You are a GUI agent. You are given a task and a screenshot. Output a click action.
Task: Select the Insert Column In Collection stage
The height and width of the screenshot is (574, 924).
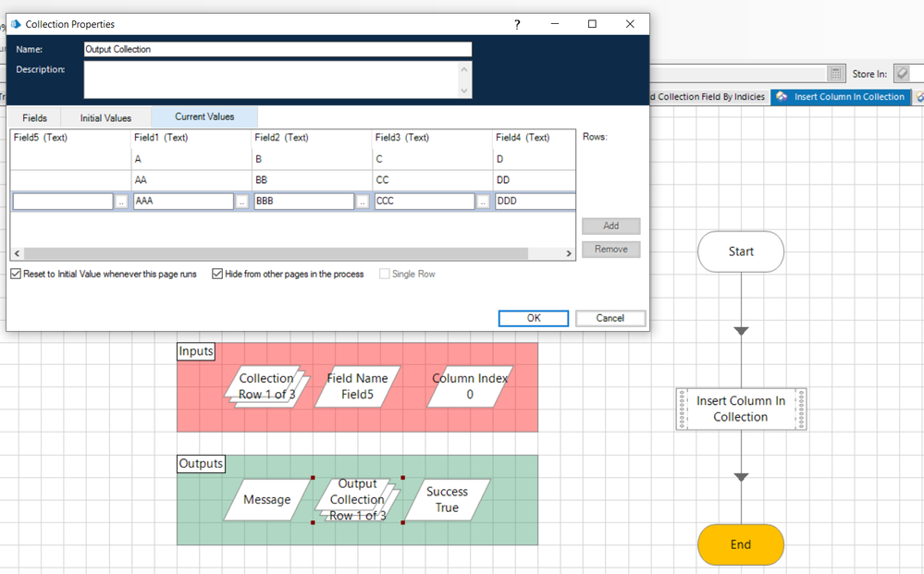click(740, 409)
